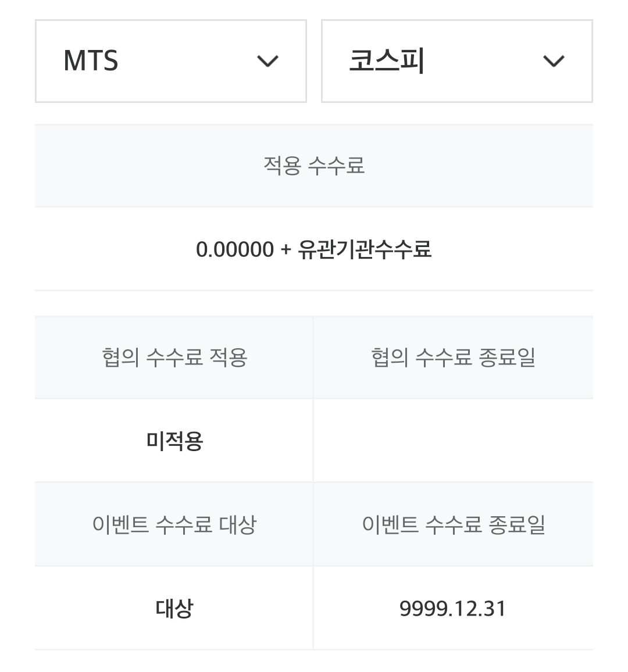Image resolution: width=628 pixels, height=672 pixels.
Task: Click the 0.00000 fee number
Action: click(x=234, y=249)
